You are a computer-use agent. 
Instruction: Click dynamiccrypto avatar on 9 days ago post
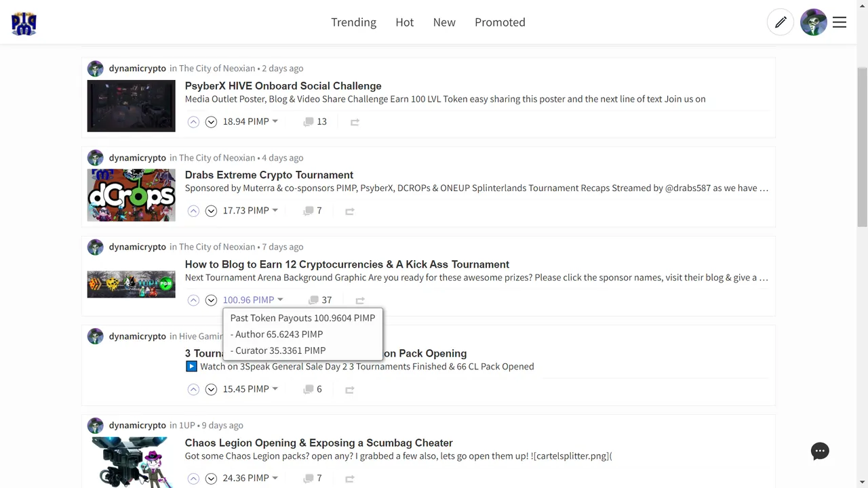click(x=96, y=426)
